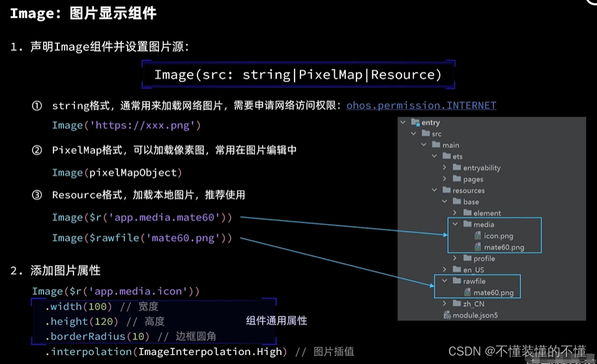Screen dimensions: 597x364
Task: Collapse the media folder chevron
Action: pos(455,224)
